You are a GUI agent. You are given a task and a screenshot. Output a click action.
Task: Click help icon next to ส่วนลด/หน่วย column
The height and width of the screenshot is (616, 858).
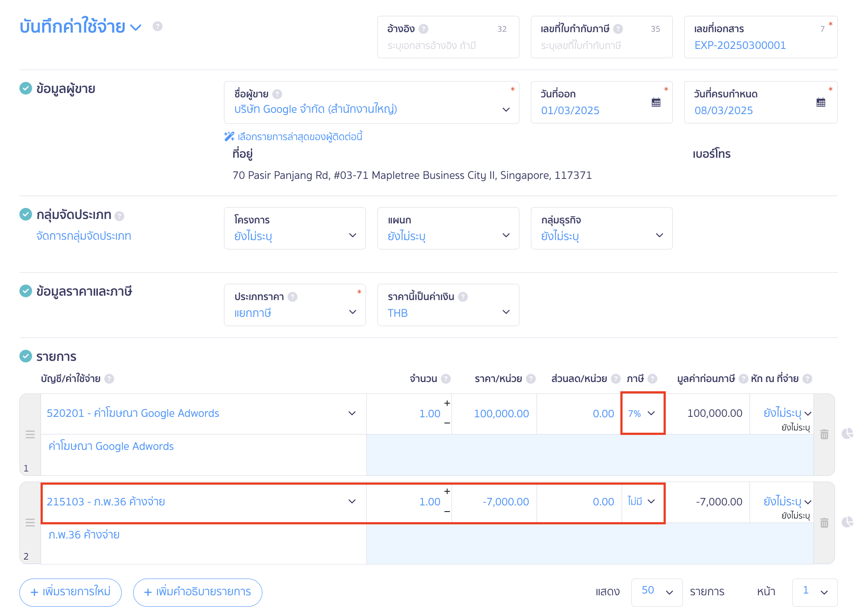[616, 379]
